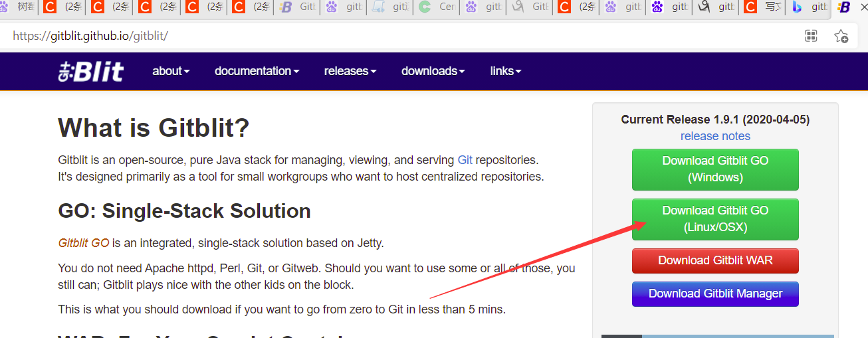The height and width of the screenshot is (338, 868).
Task: Click the Gitblit GO italic text
Action: click(84, 243)
